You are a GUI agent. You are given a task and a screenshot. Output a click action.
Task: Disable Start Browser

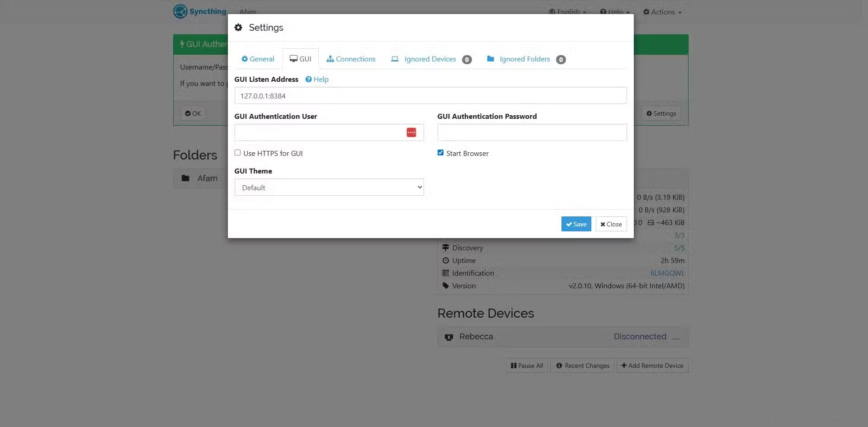tap(440, 152)
